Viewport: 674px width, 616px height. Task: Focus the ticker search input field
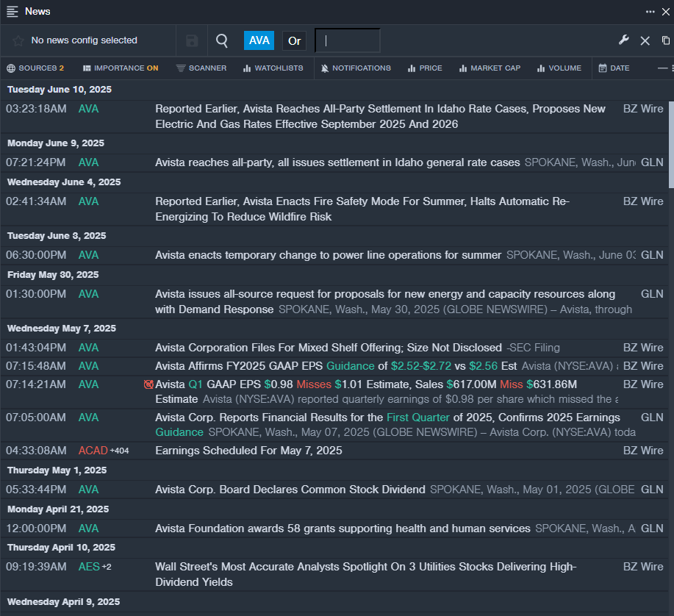point(348,41)
